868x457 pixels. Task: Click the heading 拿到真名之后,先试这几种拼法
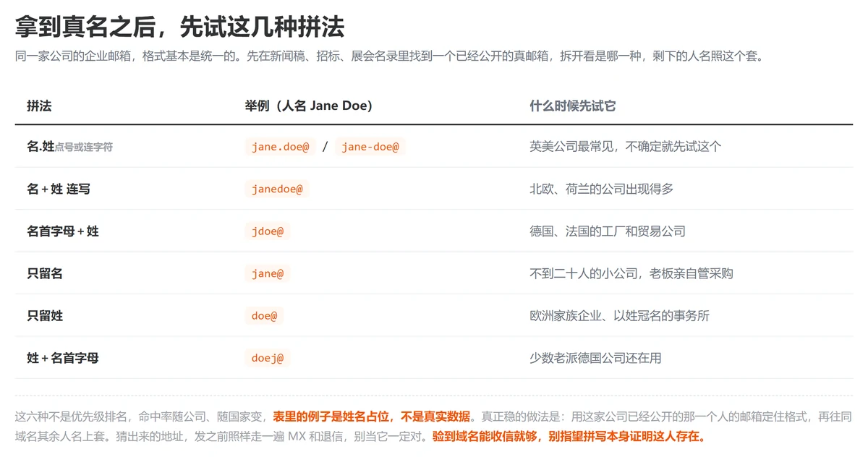click(x=179, y=27)
